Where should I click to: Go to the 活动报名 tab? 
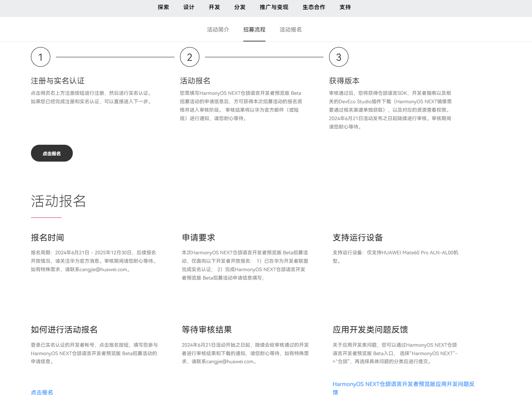(290, 30)
